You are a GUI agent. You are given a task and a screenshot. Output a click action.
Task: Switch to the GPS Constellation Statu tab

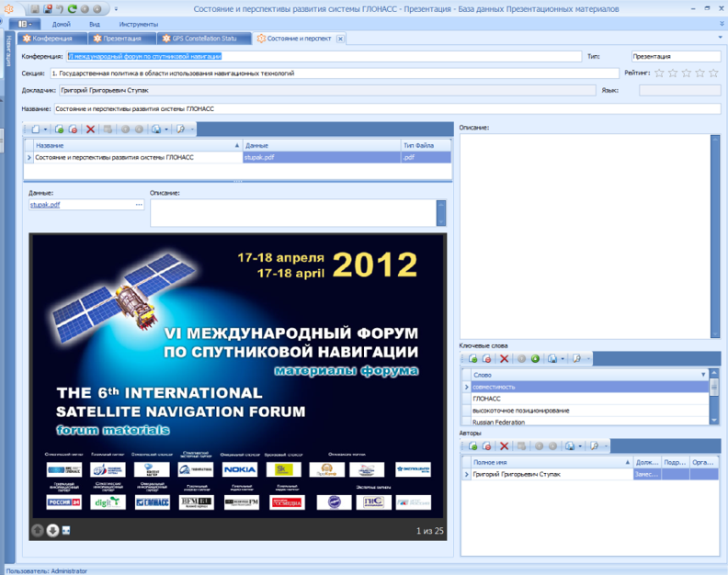coord(204,39)
